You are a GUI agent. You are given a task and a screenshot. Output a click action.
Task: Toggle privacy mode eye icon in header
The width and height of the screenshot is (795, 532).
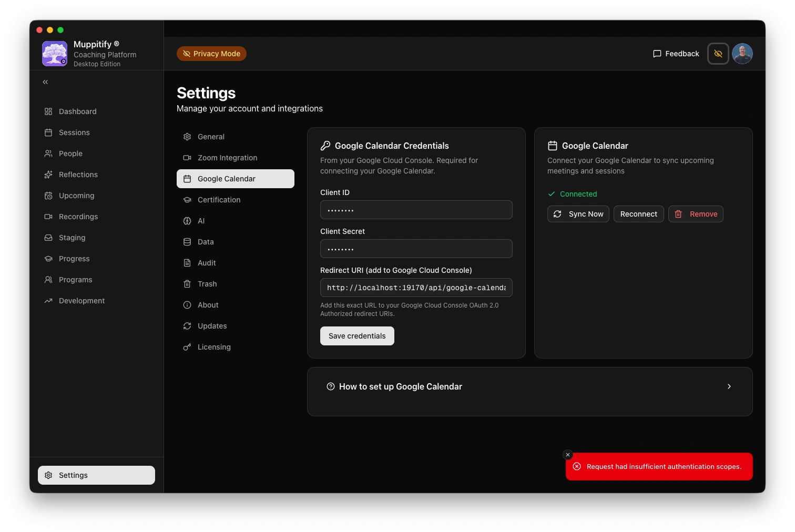718,54
